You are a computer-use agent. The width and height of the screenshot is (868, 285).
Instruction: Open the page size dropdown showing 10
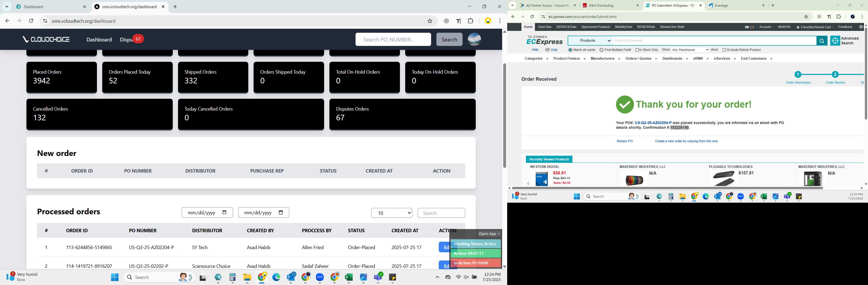click(391, 213)
